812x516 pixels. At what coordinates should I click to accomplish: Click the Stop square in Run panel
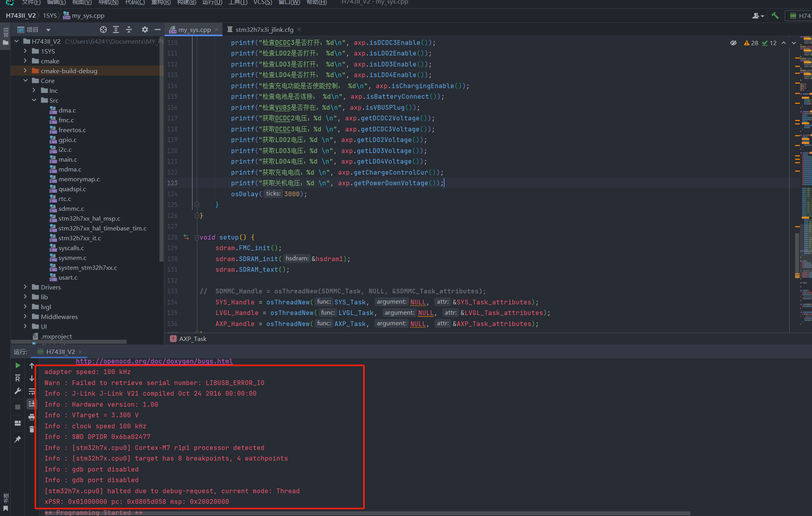(x=18, y=407)
